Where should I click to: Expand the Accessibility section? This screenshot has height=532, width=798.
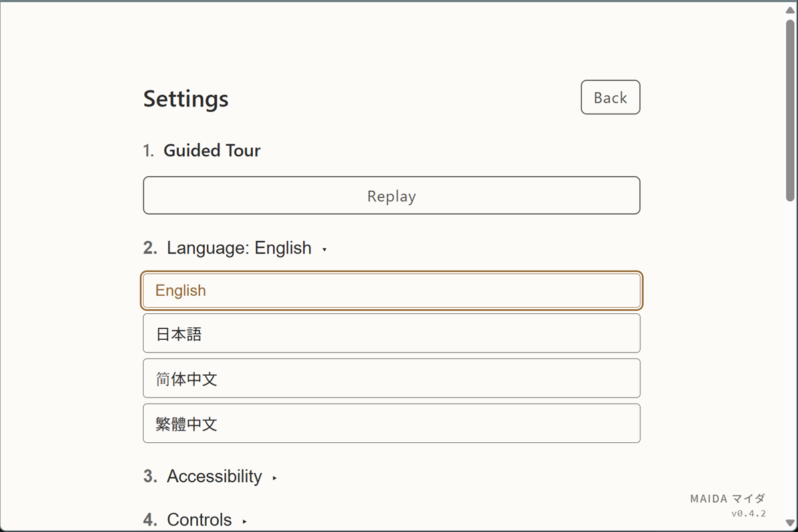pos(210,476)
